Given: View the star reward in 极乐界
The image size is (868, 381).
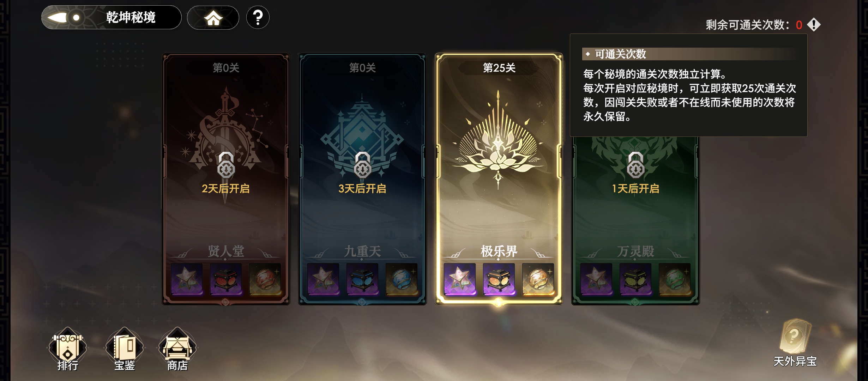Looking at the screenshot, I should [459, 279].
